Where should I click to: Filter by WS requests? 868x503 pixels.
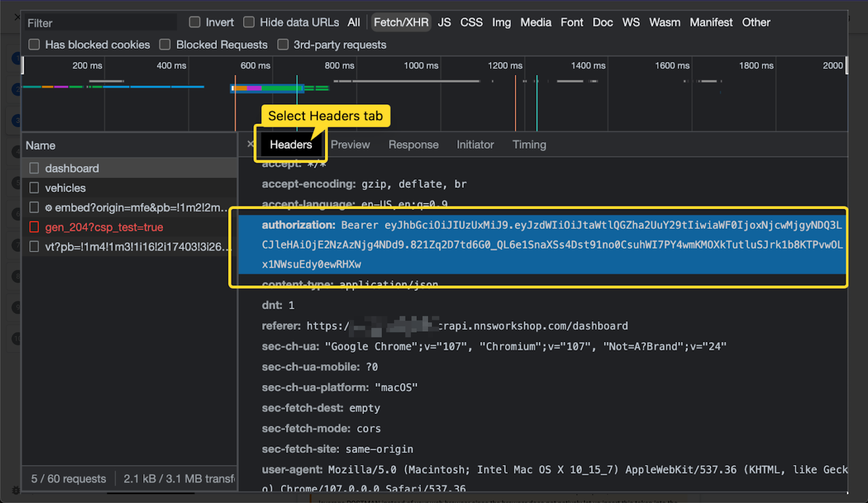631,22
